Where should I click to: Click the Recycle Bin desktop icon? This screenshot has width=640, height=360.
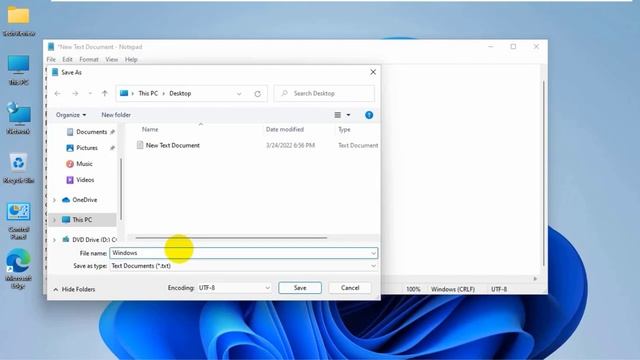pyautogui.click(x=19, y=168)
